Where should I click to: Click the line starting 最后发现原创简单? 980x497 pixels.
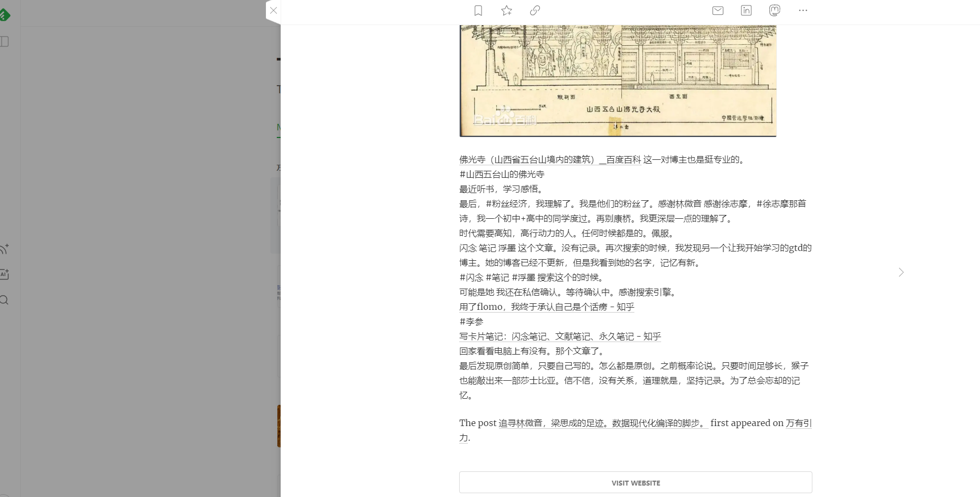coord(634,381)
